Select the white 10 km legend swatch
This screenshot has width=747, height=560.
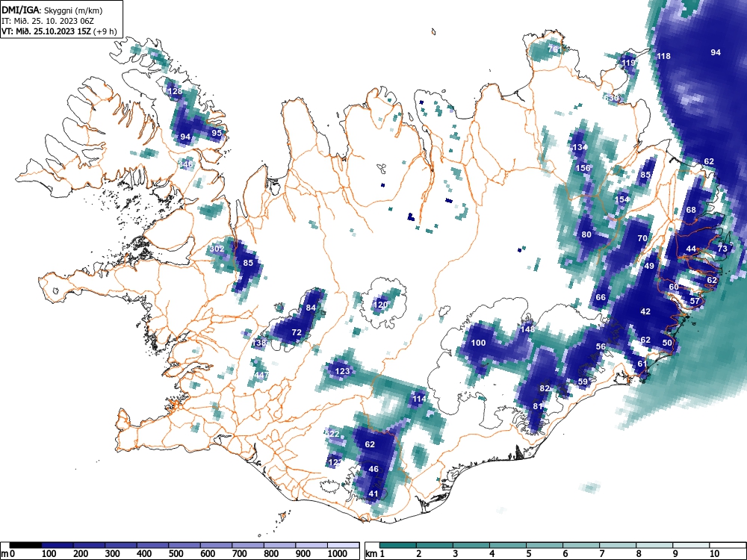coord(728,545)
